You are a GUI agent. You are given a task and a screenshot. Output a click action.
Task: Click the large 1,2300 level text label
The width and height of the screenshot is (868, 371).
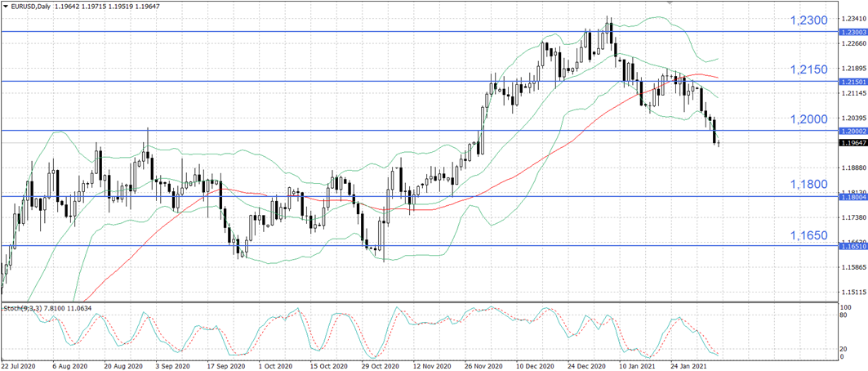810,20
